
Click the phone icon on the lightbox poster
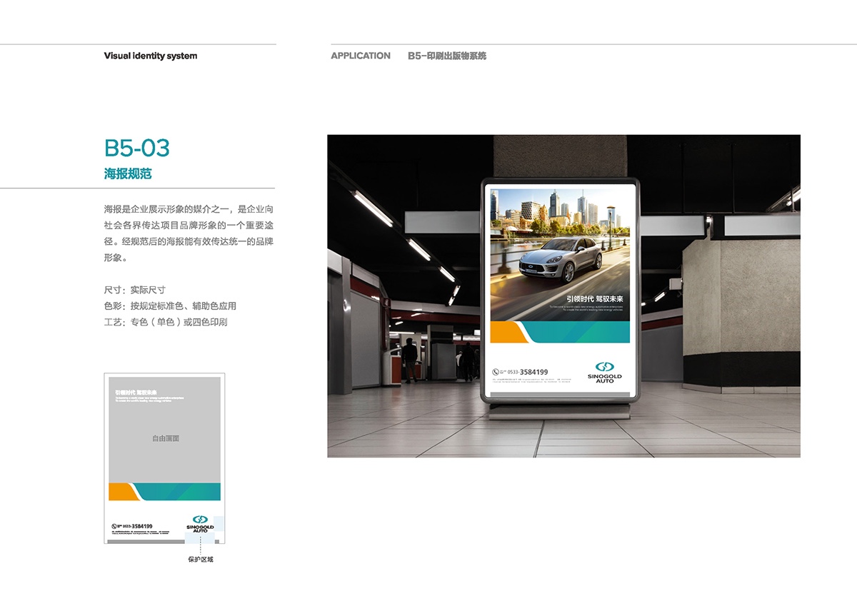[x=496, y=372]
